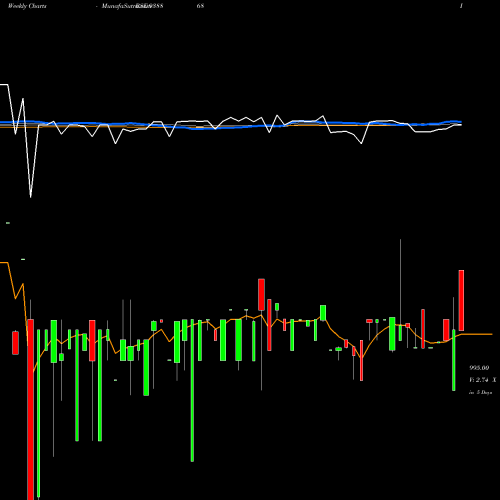Image resolution: width=500 pixels, height=500 pixels.
Task: Click the tallest red candle at far right
Action: point(461,300)
